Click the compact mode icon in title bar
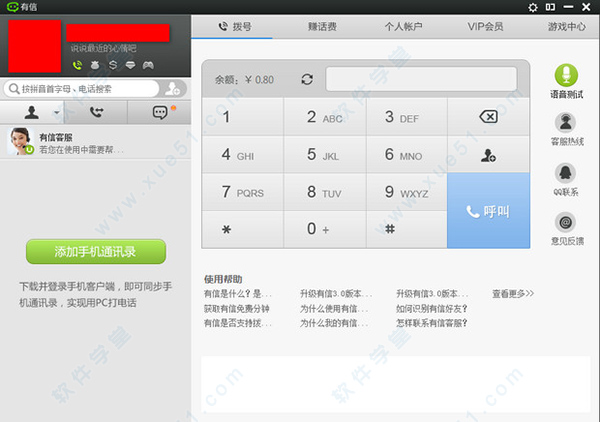600x422 pixels. [550, 7]
